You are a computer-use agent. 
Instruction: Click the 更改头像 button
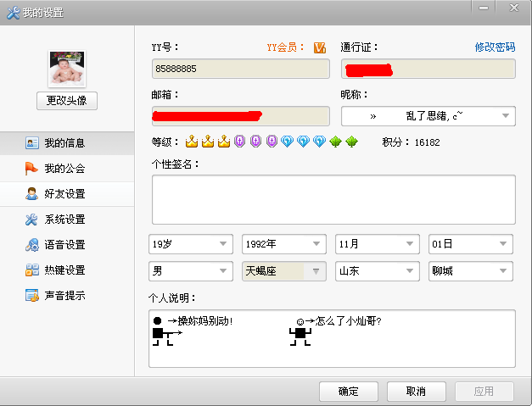click(67, 101)
